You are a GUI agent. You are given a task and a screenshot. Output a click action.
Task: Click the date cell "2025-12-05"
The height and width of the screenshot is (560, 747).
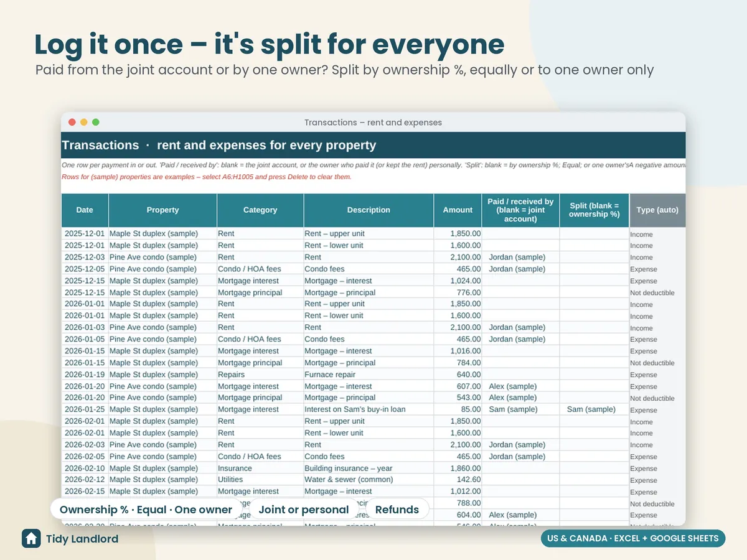click(x=85, y=269)
